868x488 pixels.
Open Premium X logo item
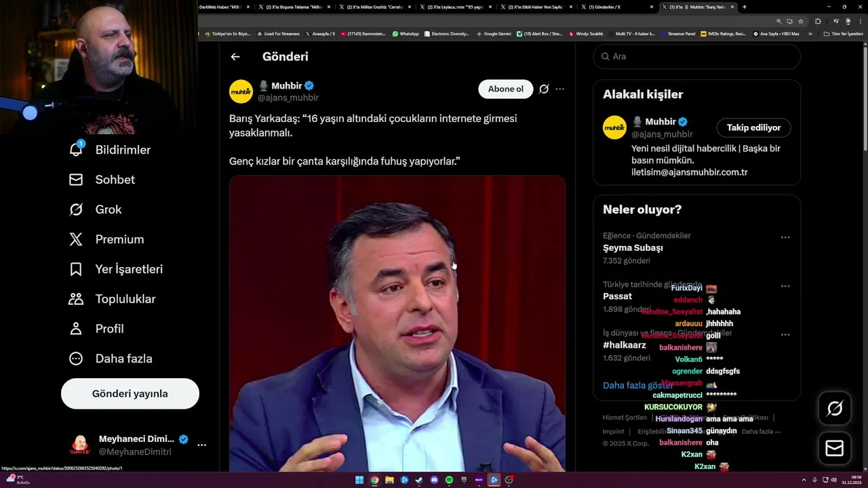[x=76, y=239]
